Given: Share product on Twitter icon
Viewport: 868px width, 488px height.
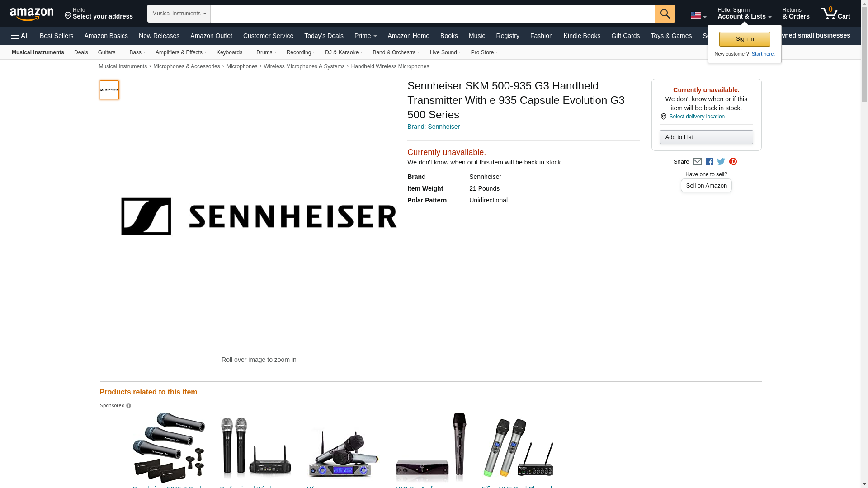Looking at the screenshot, I should 721,162.
